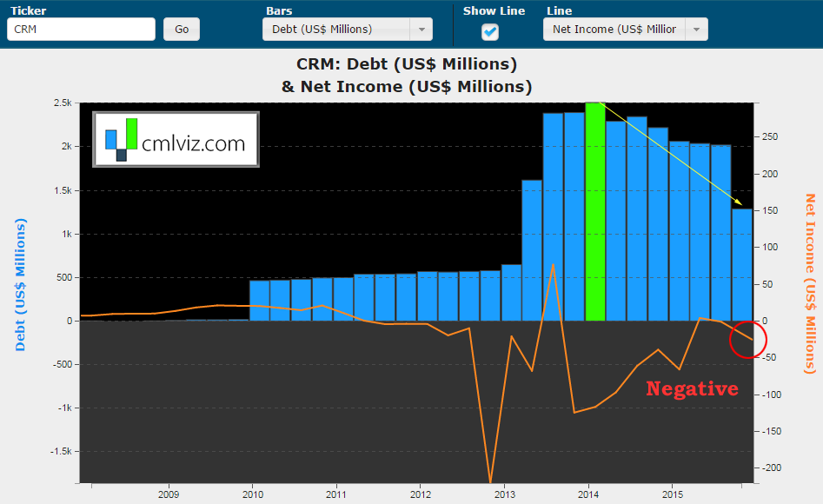
Task: Click the Go button
Action: (182, 30)
